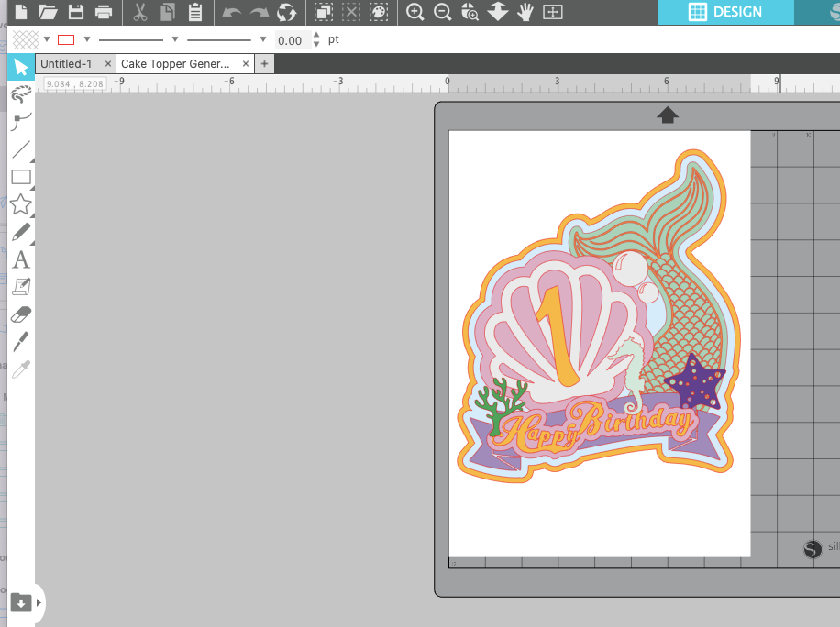Add a new document tab

point(264,64)
